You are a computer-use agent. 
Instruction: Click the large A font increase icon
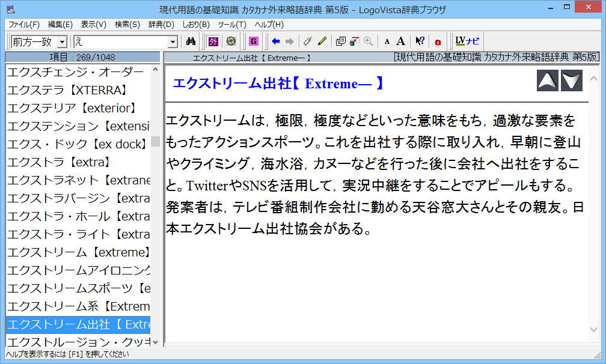[400, 41]
